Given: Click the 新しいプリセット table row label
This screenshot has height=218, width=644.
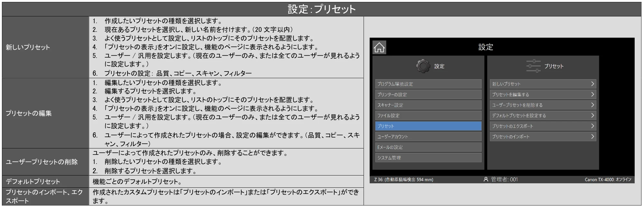Looking at the screenshot, I should pyautogui.click(x=28, y=47).
